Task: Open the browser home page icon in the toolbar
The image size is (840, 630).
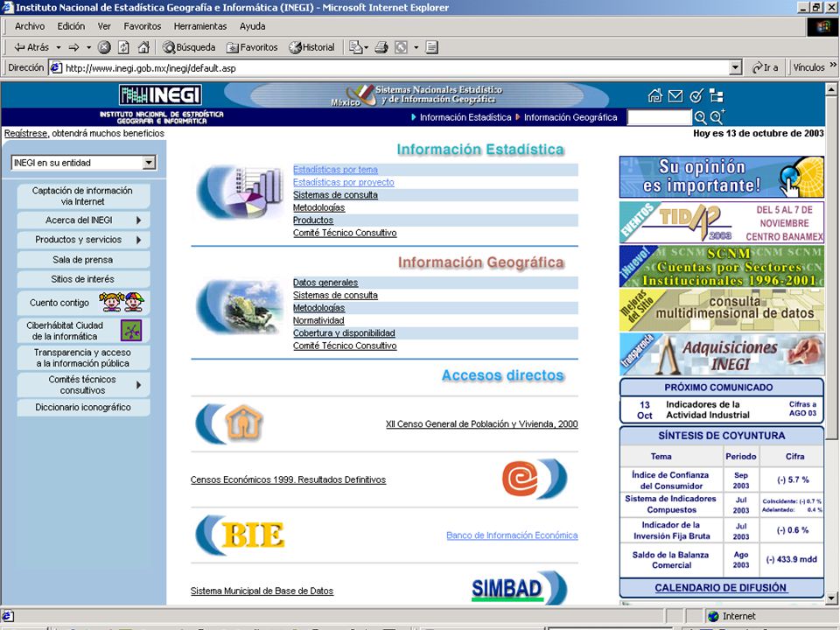Action: click(143, 47)
